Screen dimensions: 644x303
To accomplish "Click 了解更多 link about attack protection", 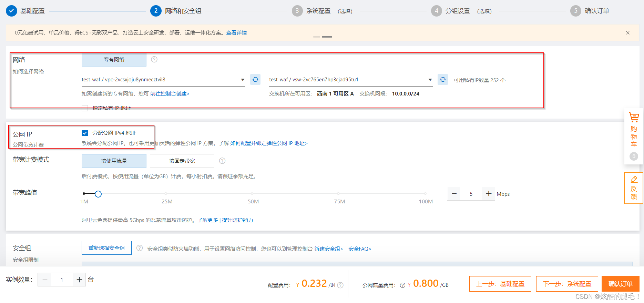I will (208, 220).
